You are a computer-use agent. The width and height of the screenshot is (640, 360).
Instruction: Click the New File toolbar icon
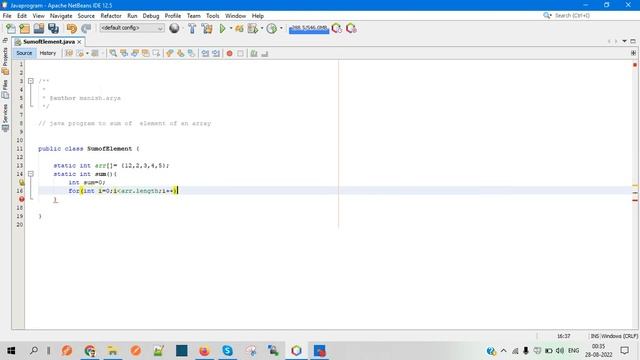11,28
